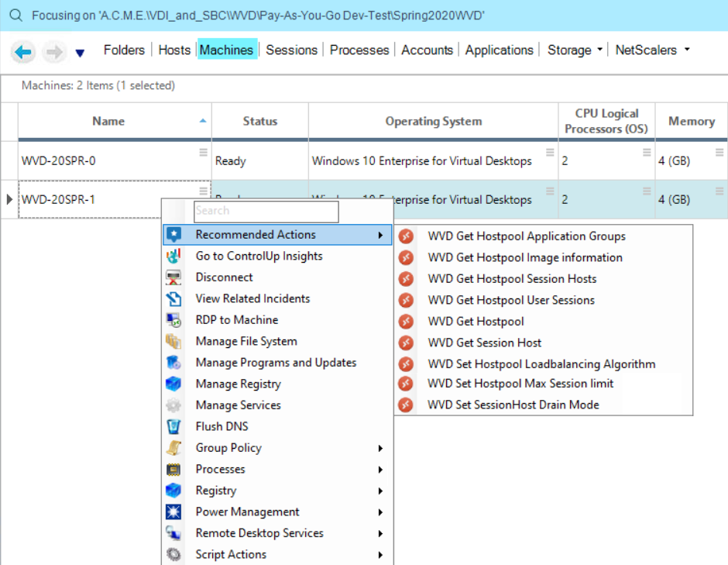Switch to the Hosts tab
728x565 pixels.
[x=174, y=50]
